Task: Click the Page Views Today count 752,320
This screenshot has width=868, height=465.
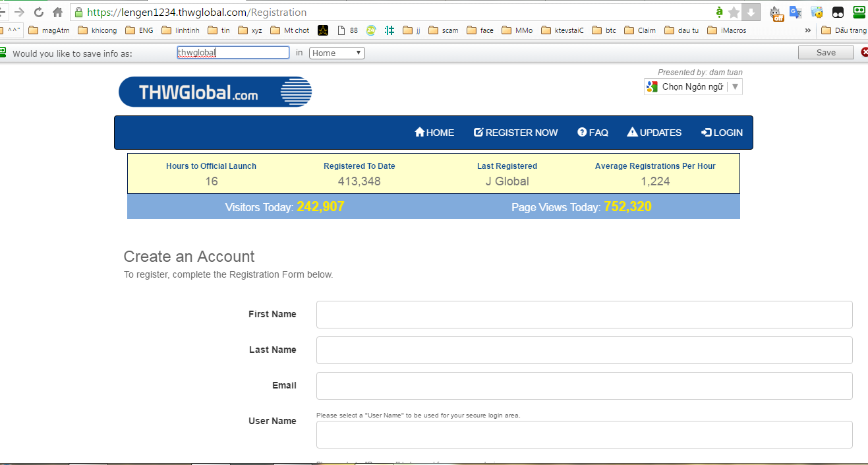Action: coord(627,206)
